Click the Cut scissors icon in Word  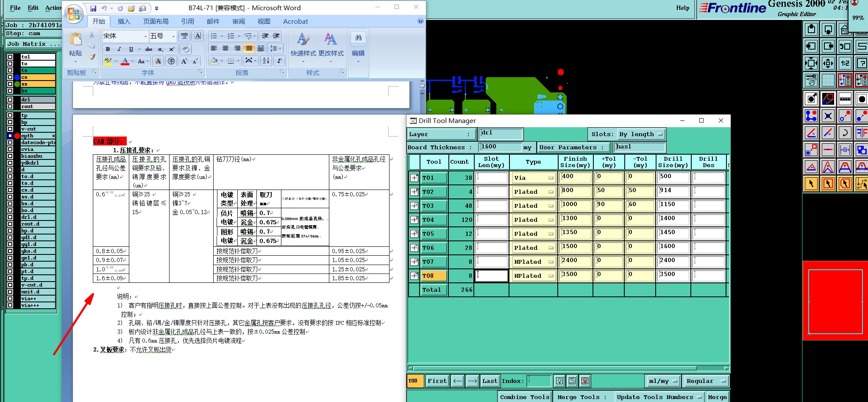click(x=92, y=35)
